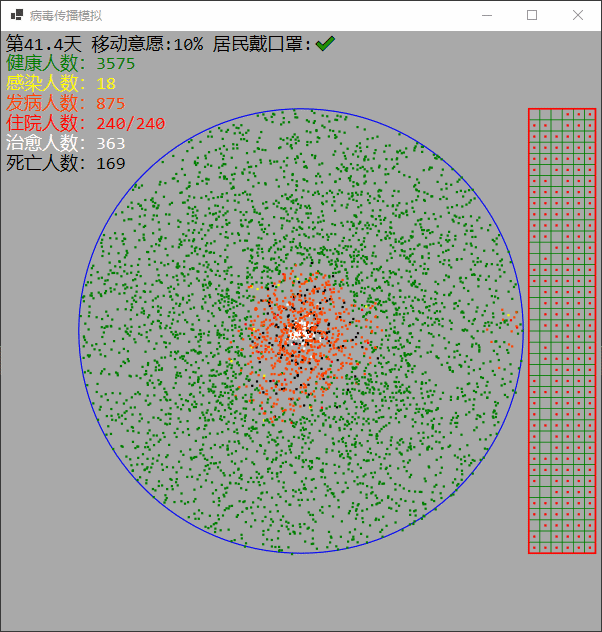Click the infected count 18
The image size is (602, 632).
[106, 84]
